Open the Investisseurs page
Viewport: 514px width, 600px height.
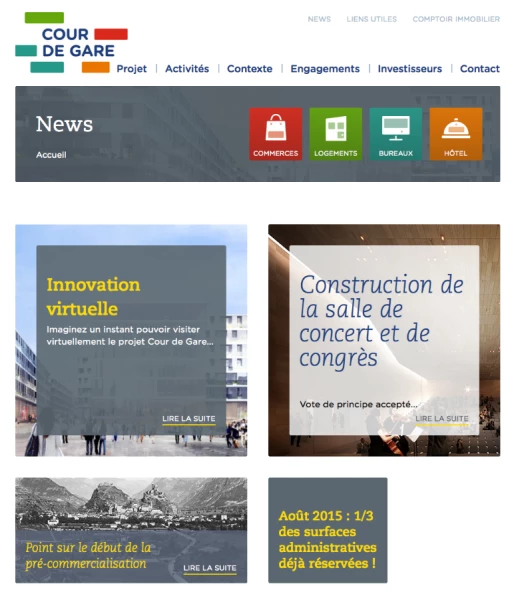410,69
